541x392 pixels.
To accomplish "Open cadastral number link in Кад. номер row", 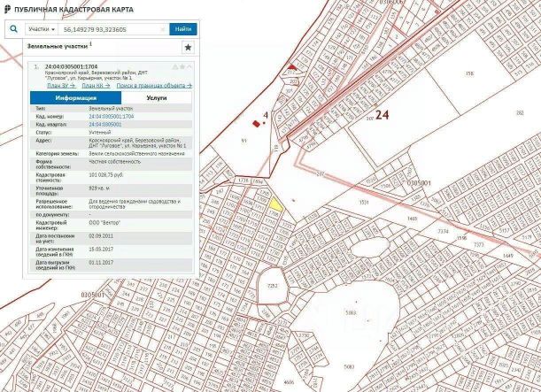I will (x=112, y=116).
